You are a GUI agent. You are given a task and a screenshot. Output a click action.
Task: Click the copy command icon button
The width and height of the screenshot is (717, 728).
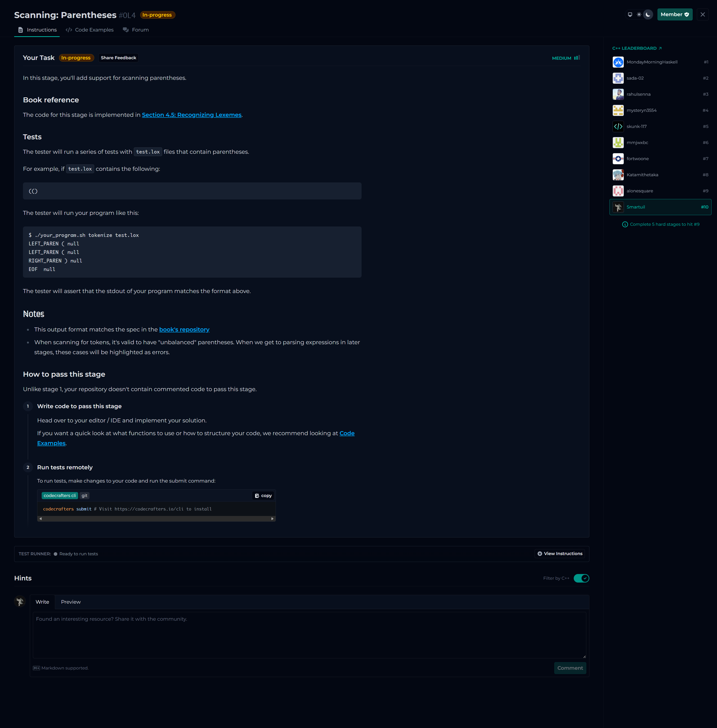coord(263,496)
